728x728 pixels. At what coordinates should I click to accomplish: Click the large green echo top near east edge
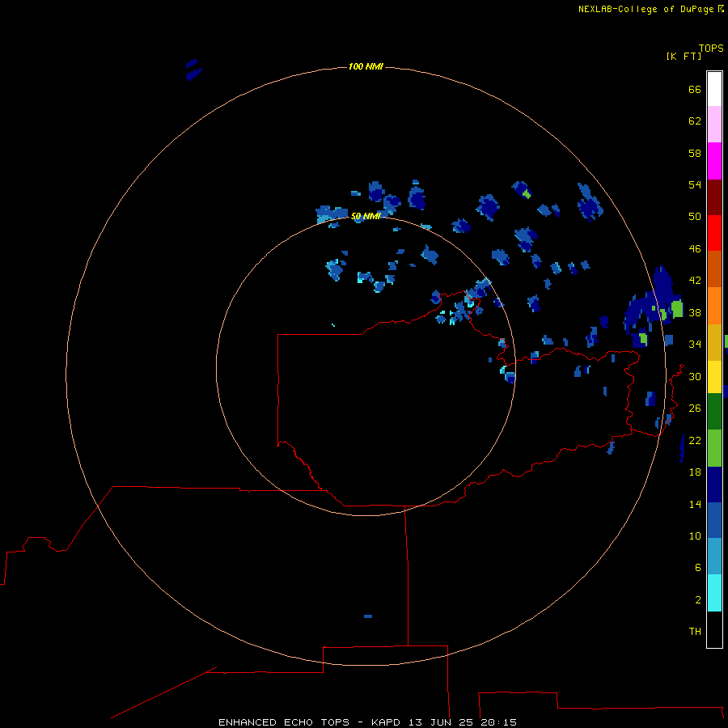point(677,309)
